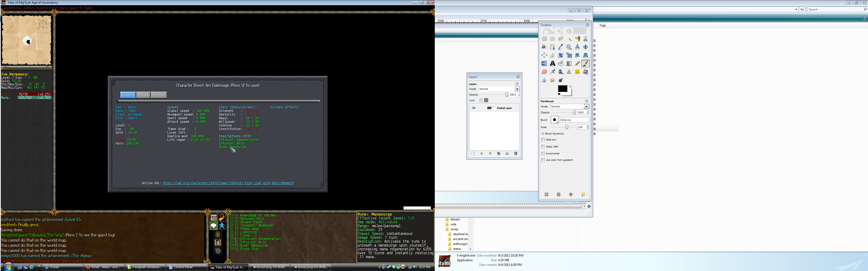Click Paintbrush Opacity slider
This screenshot has height=271, width=868.
[x=563, y=113]
